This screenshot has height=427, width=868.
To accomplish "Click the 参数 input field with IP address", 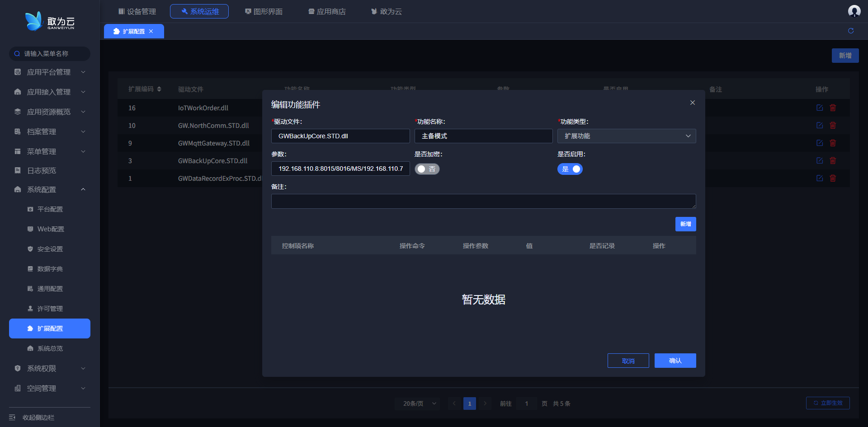I will point(340,169).
